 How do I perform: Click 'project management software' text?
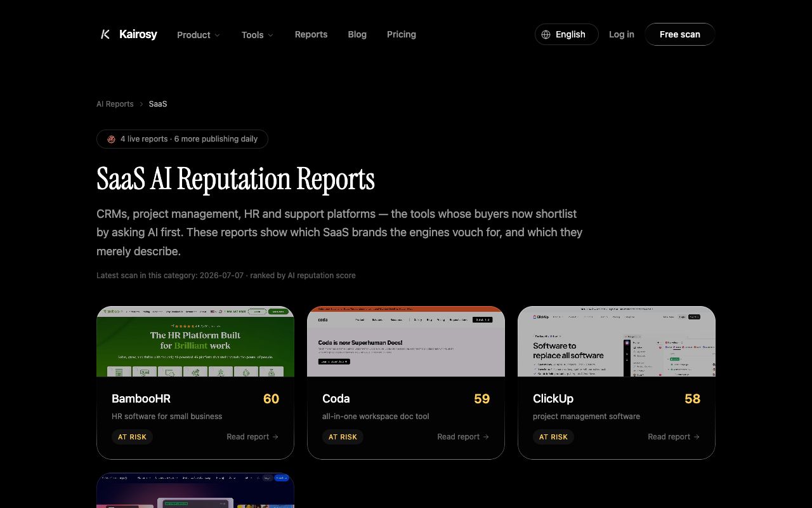pos(586,417)
